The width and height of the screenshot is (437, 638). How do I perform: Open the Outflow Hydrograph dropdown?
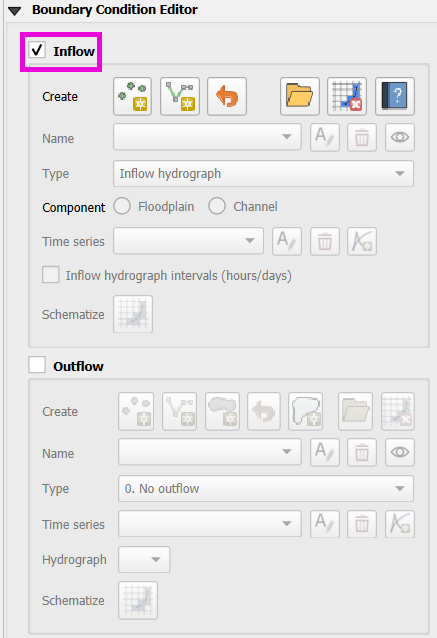pos(144,559)
